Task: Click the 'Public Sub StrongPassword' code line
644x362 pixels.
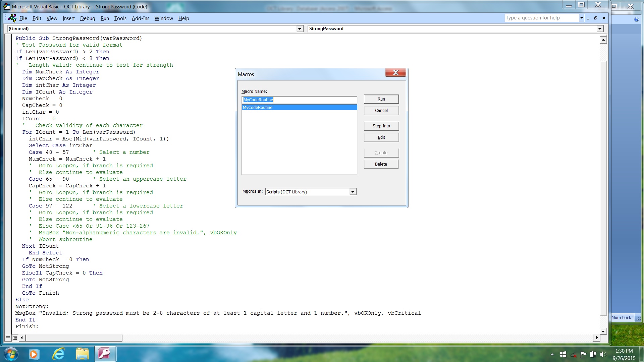Action: point(79,38)
